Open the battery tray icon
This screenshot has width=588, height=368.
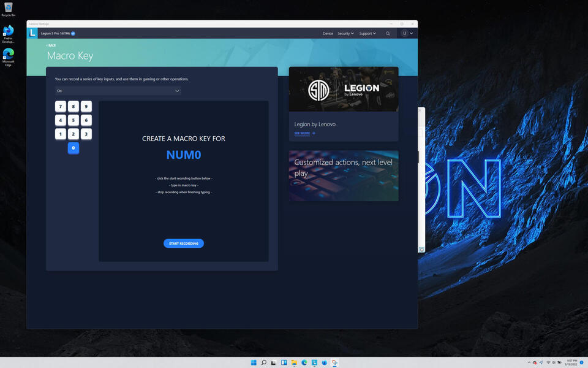pyautogui.click(x=559, y=362)
